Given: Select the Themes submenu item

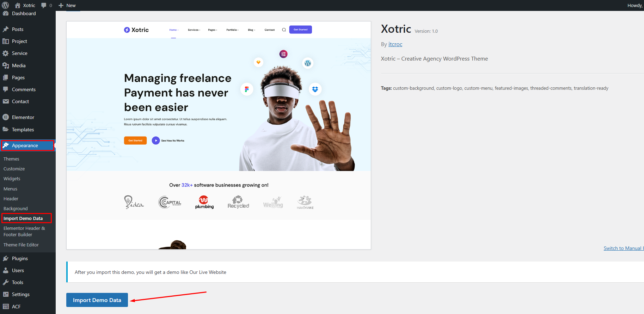Looking at the screenshot, I should click(x=11, y=159).
